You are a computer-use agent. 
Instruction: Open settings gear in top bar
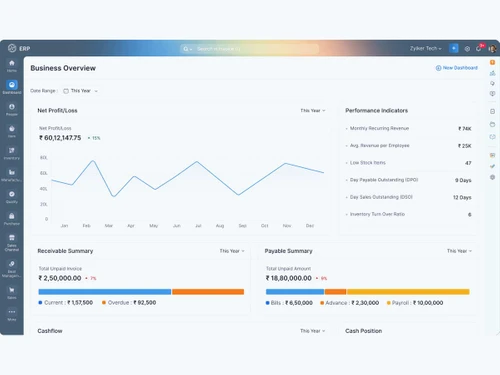point(467,49)
